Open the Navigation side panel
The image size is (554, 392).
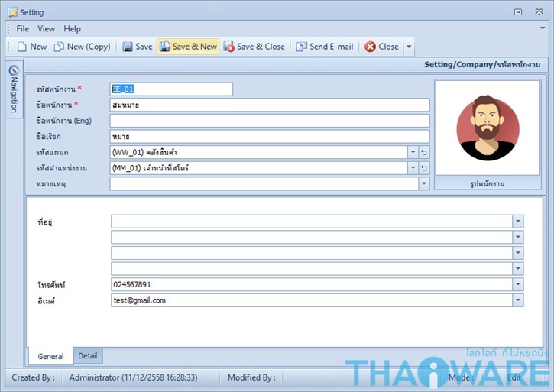click(14, 89)
